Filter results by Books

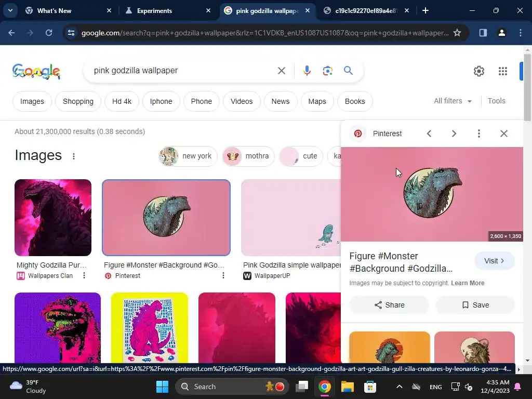coord(355,101)
